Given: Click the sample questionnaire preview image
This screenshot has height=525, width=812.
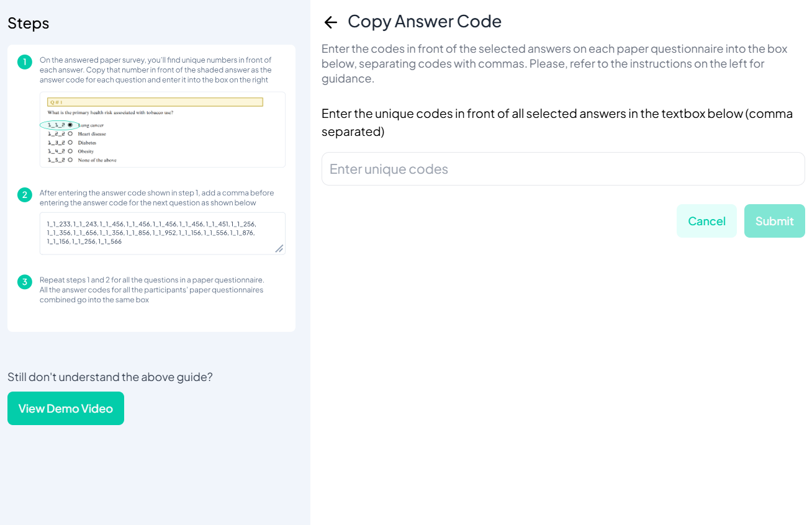Looking at the screenshot, I should pos(161,130).
